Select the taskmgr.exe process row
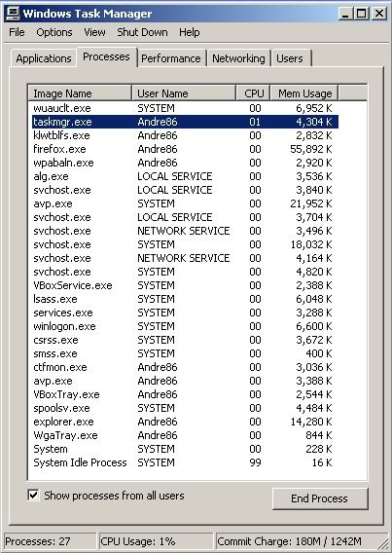 click(x=185, y=122)
